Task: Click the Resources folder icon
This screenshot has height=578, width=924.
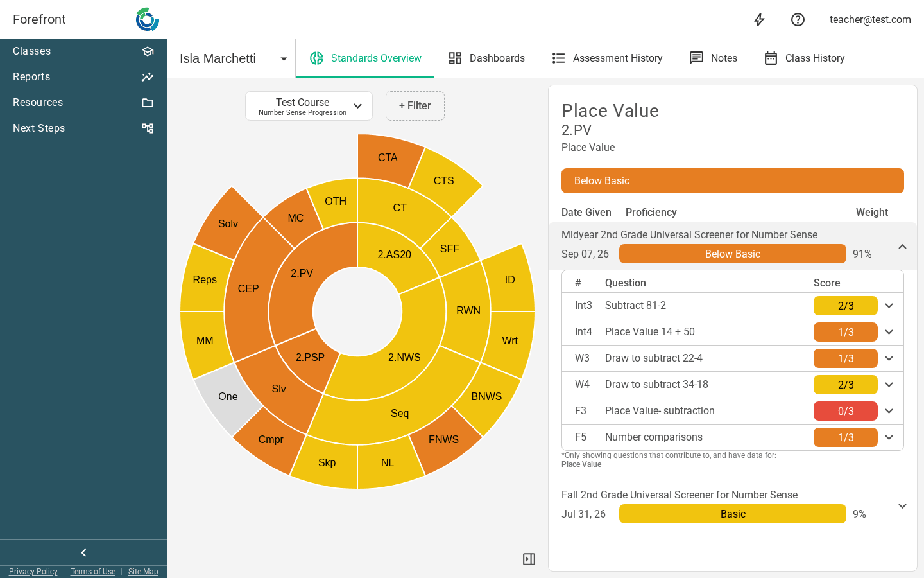Action: 148,103
